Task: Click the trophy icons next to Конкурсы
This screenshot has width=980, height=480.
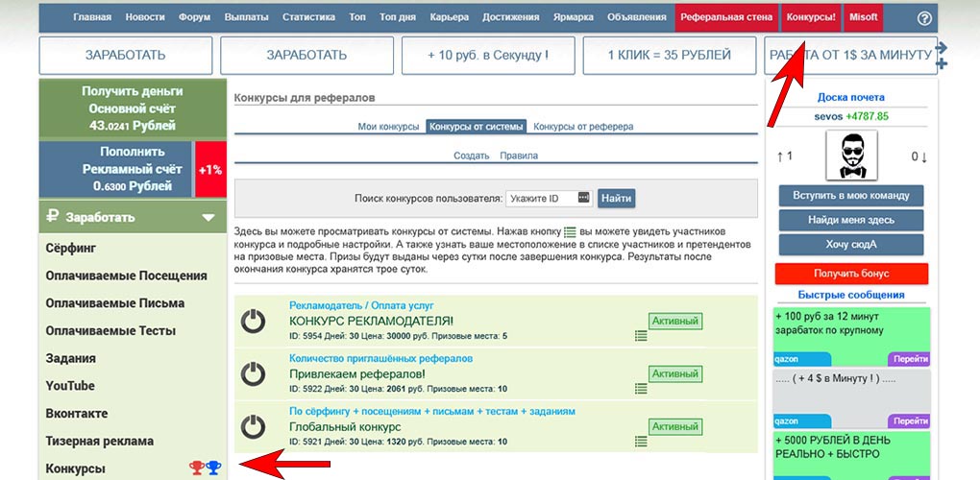Action: (205, 468)
